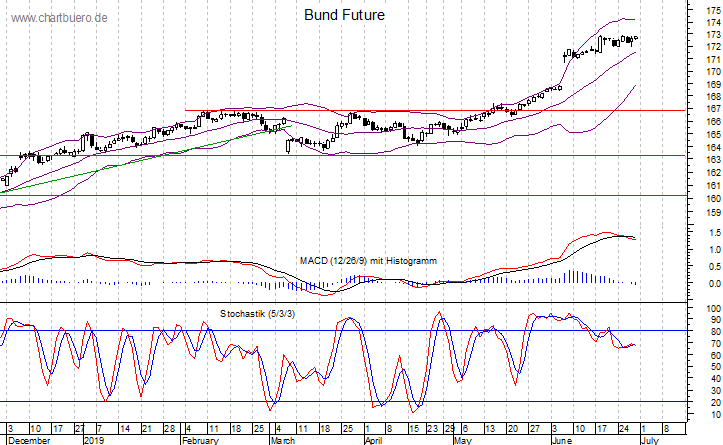Click the Bund Future chart title
The width and height of the screenshot is (723, 445).
tap(344, 15)
